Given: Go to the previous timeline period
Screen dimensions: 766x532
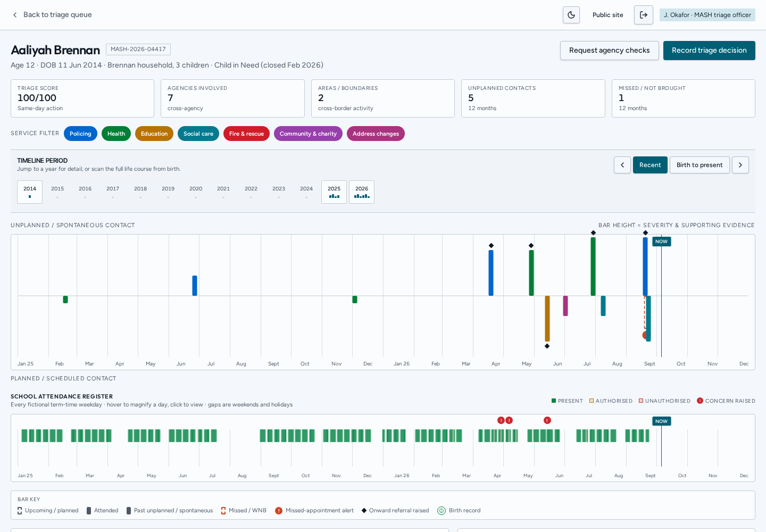Looking at the screenshot, I should (x=622, y=165).
